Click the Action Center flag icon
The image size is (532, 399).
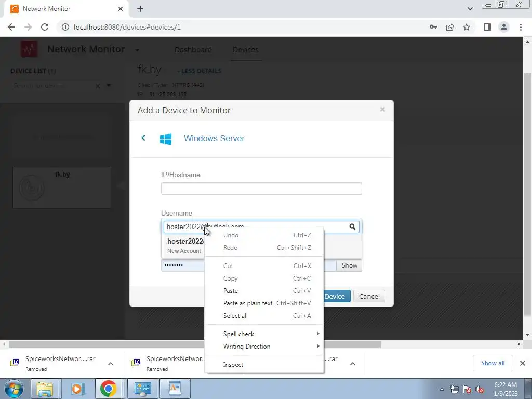click(x=467, y=389)
